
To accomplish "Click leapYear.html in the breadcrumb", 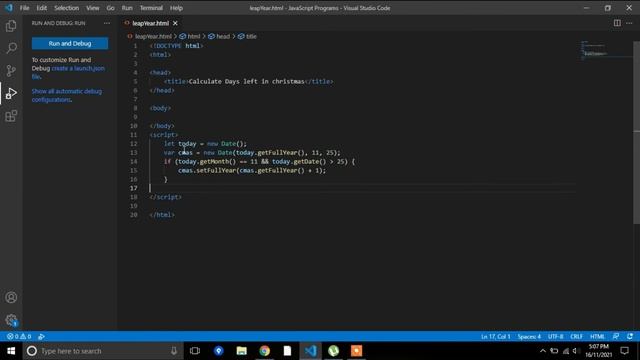I will (153, 36).
